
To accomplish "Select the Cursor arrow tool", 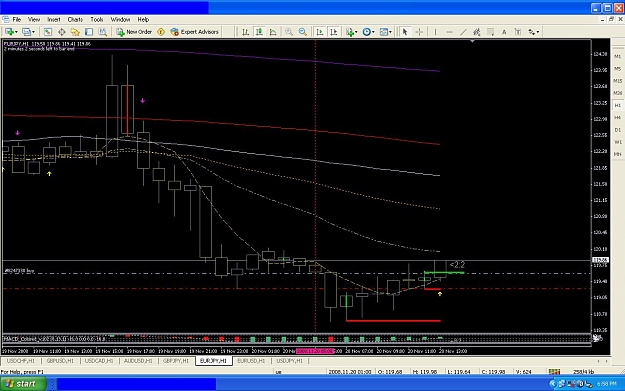I will coord(405,32).
